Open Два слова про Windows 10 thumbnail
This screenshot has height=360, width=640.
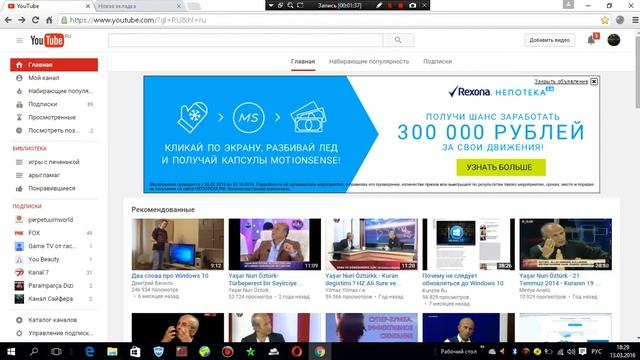click(x=178, y=244)
